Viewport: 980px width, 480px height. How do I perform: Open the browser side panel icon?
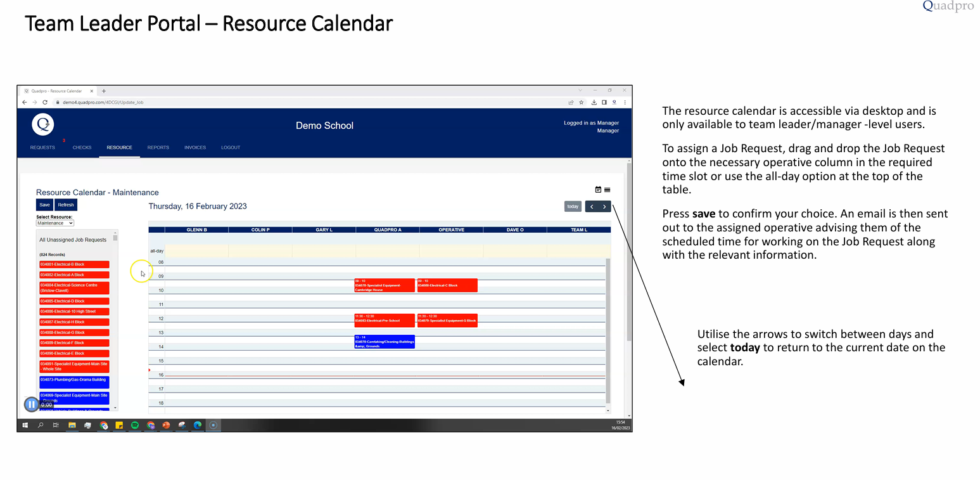pos(604,102)
